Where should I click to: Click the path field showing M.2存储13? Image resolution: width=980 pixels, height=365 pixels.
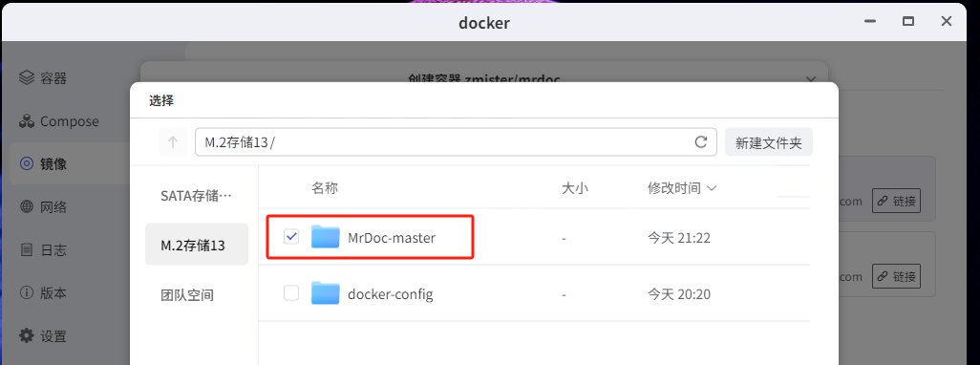(x=456, y=142)
